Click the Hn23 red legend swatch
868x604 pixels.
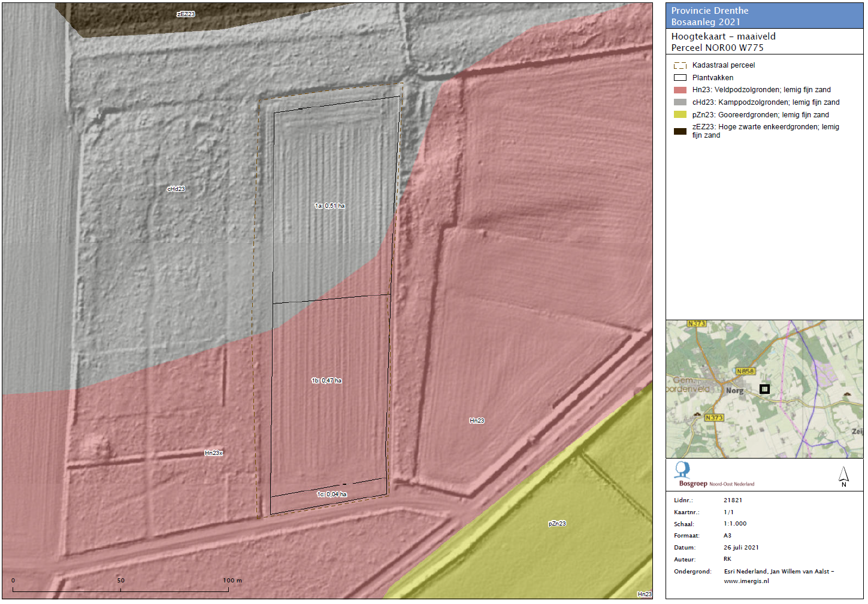[x=680, y=90]
